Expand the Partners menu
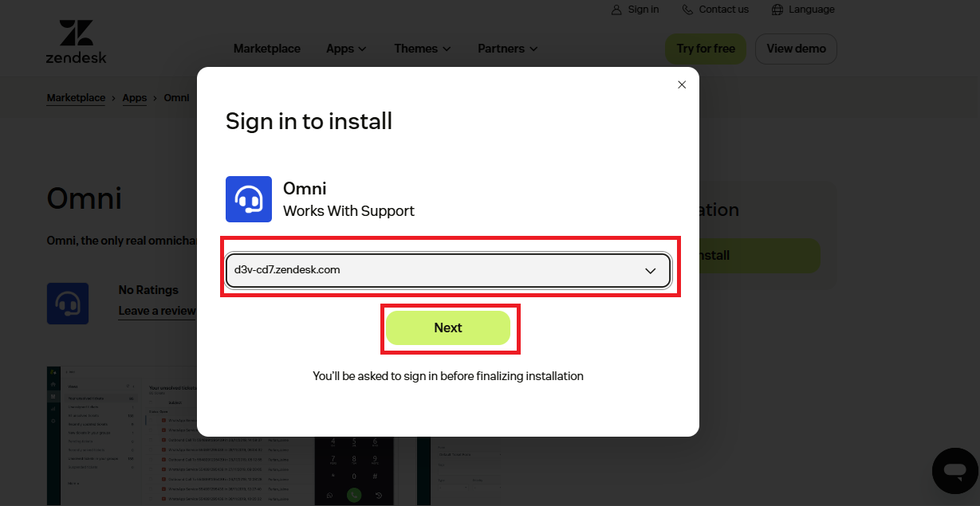Screen dimensions: 980x506 click(x=507, y=49)
